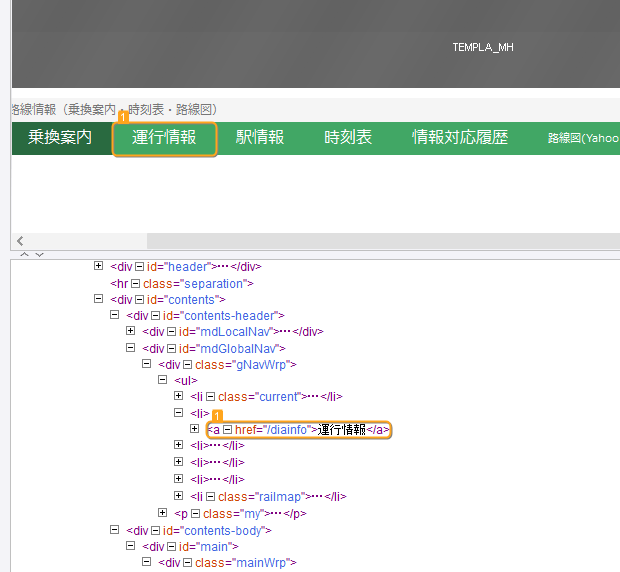Toggle attribute box in div id="main" tag
The image size is (620, 572).
click(x=171, y=547)
